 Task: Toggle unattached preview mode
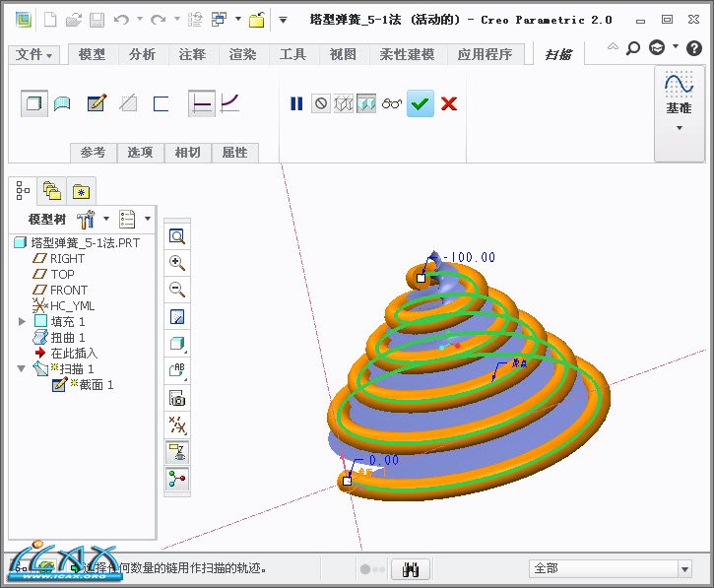point(344,103)
